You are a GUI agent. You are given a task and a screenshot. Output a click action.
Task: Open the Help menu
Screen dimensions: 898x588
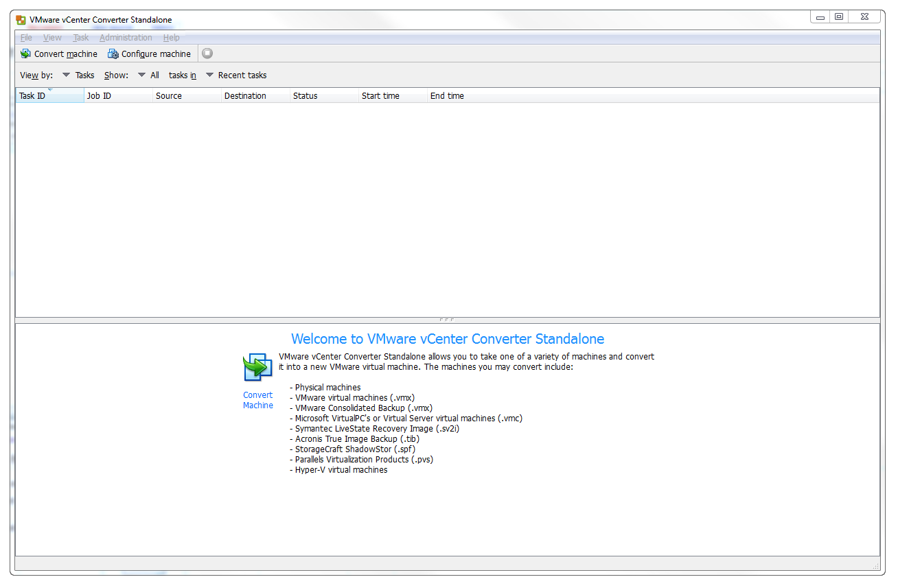pos(172,38)
